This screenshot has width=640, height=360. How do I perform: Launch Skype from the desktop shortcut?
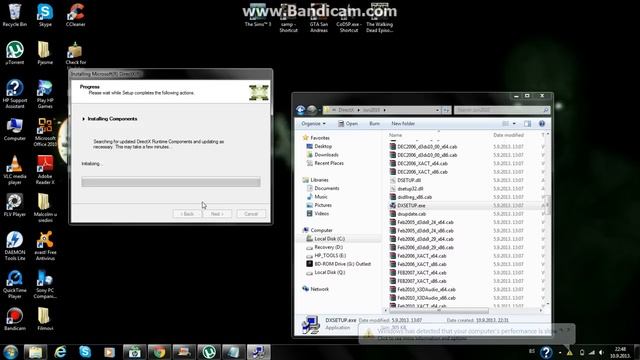coord(45,15)
